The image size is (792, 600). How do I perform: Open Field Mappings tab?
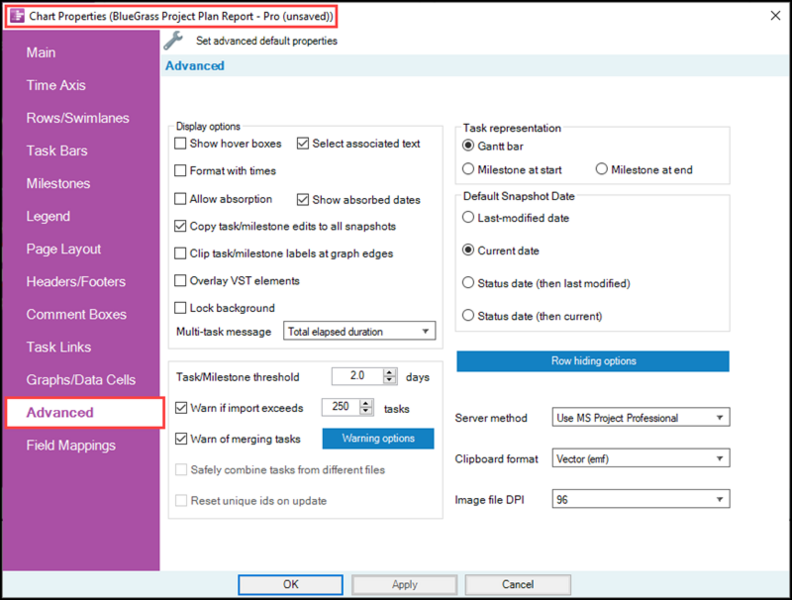click(x=71, y=445)
